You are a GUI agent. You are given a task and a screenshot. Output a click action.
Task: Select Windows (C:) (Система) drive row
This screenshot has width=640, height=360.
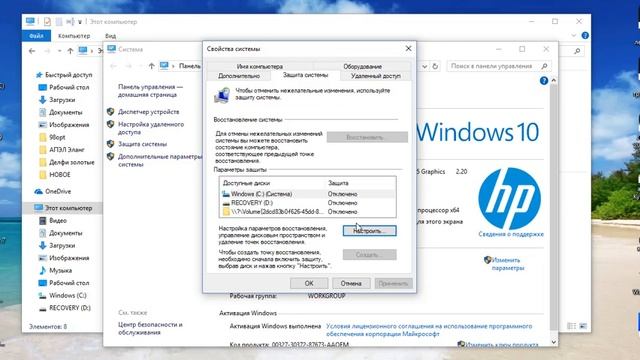(307, 194)
